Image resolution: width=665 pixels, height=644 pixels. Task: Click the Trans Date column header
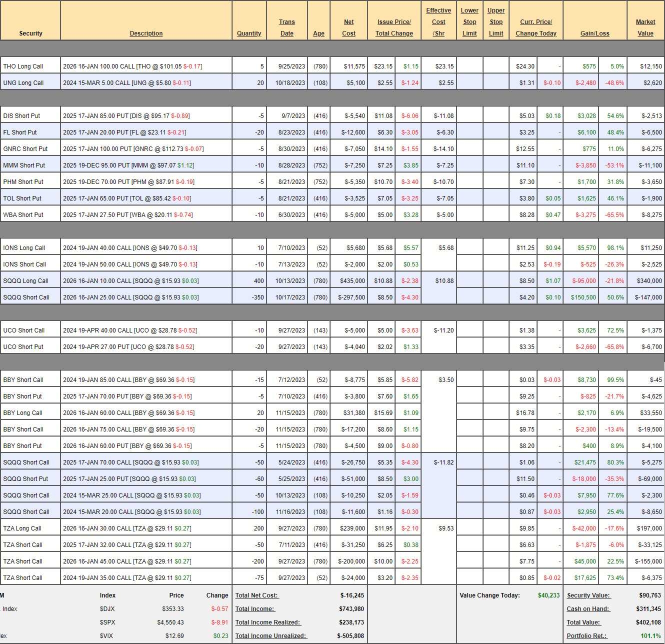[x=287, y=27]
